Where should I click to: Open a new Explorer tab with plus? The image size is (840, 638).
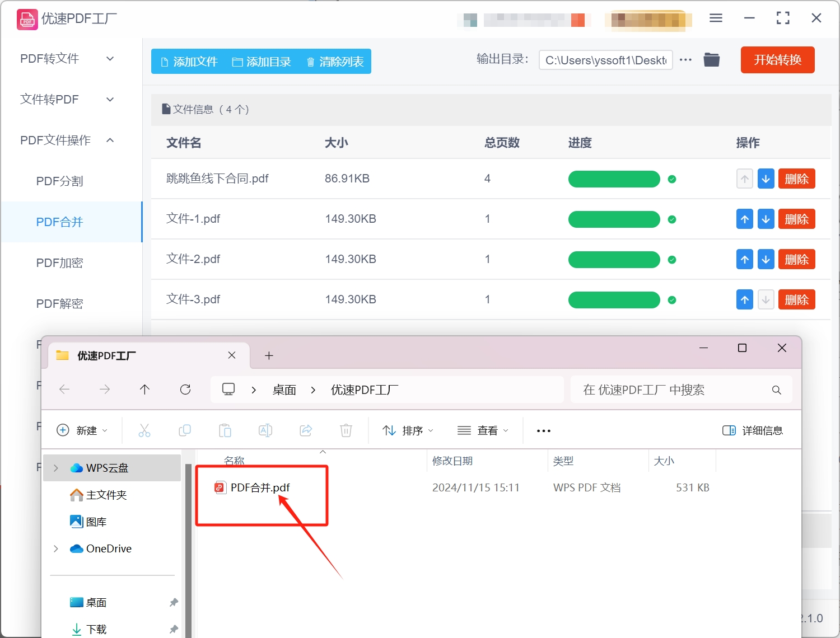(x=269, y=355)
